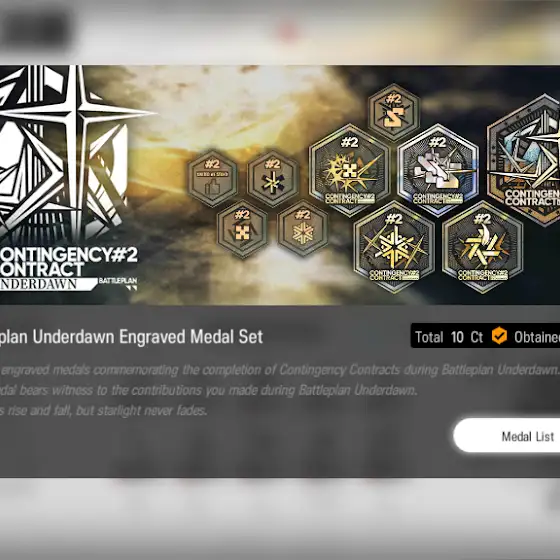Click the white UNDERDAWN title strip
The image size is (560, 560).
(x=46, y=284)
